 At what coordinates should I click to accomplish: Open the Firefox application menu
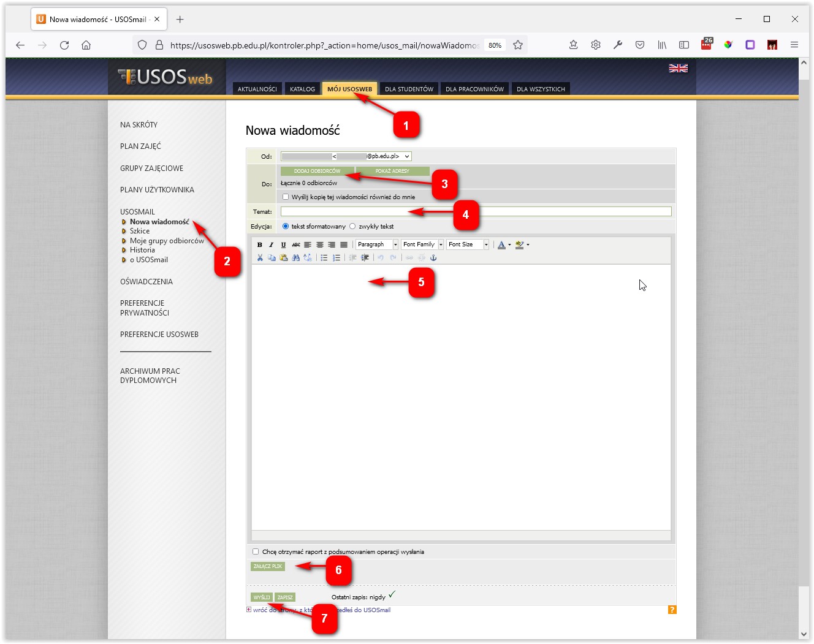pos(794,45)
